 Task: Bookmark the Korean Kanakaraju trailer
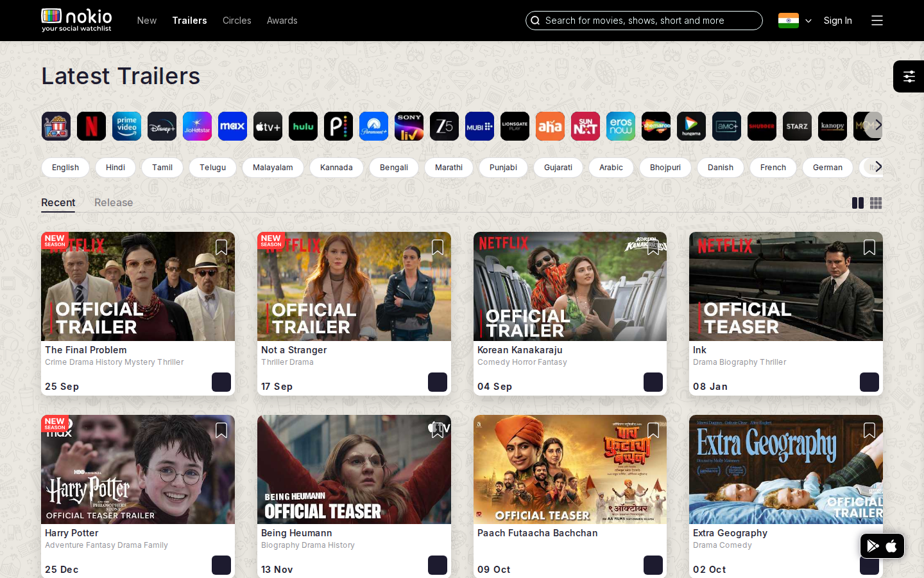[653, 247]
